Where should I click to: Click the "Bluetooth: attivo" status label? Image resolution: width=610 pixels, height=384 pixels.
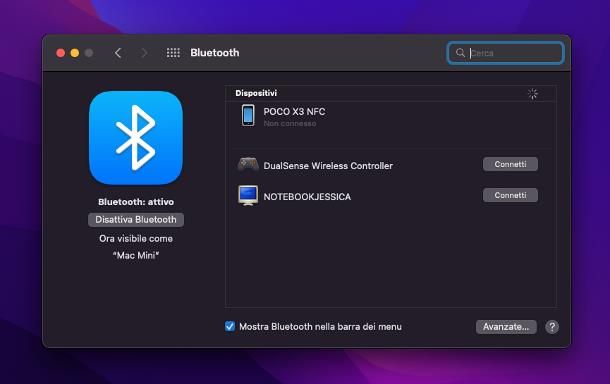(136, 202)
